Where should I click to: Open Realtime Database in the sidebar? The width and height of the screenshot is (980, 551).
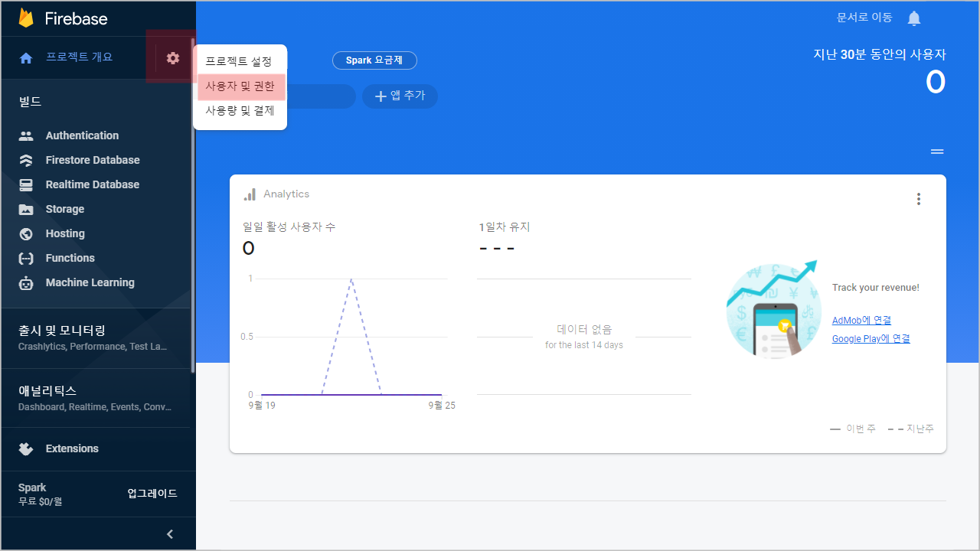click(93, 184)
